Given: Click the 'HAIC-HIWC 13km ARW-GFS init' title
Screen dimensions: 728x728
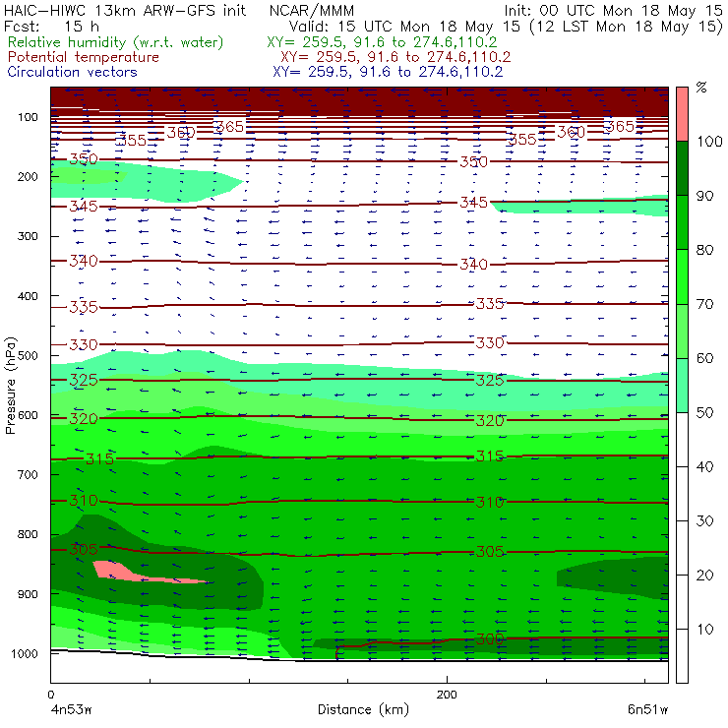Looking at the screenshot, I should [x=125, y=10].
